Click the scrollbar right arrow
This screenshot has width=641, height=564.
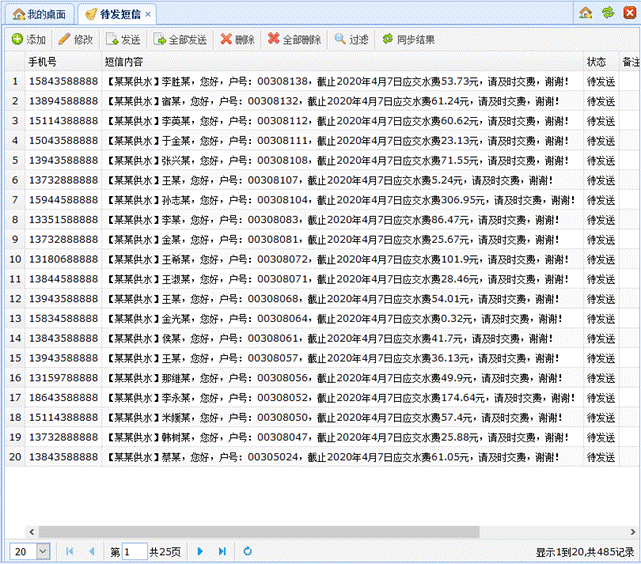click(x=633, y=532)
